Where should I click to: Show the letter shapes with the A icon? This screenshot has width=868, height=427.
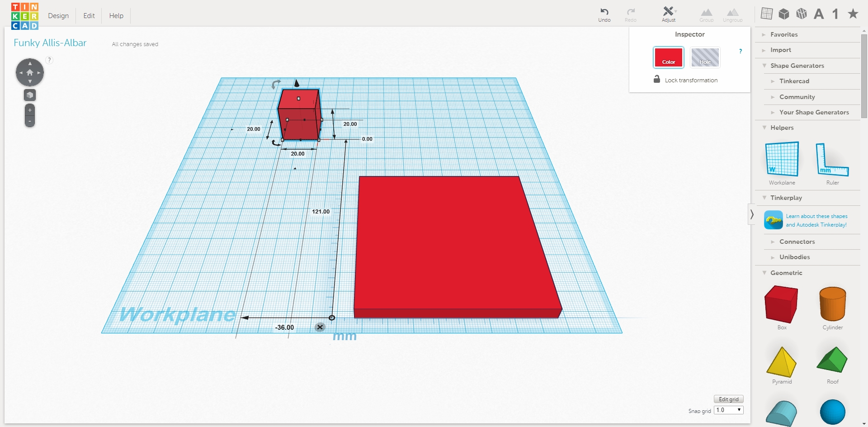[819, 14]
